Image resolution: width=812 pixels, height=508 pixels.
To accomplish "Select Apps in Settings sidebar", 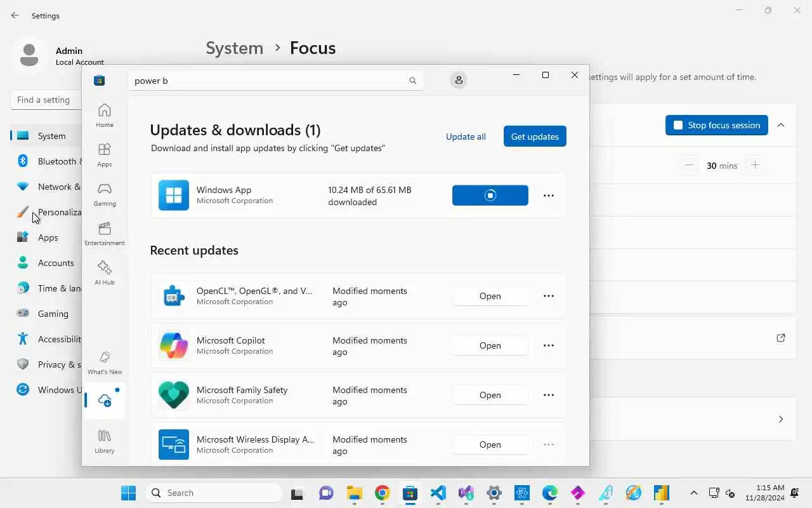I will tap(46, 237).
